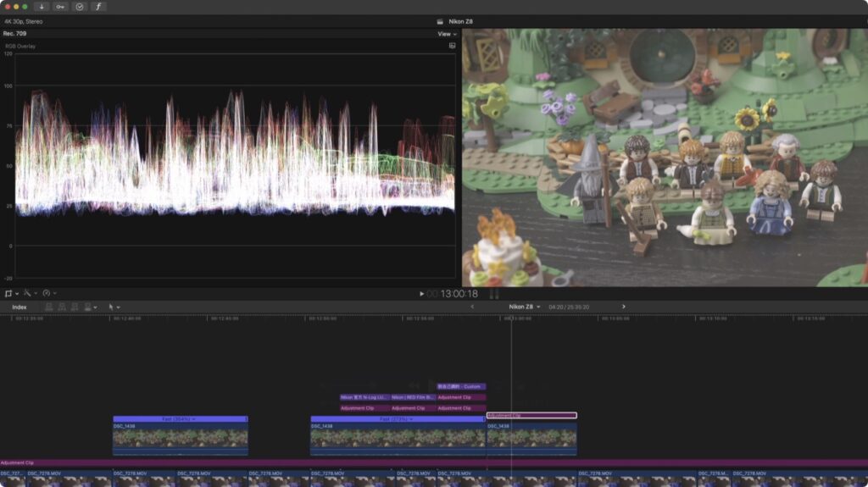Open the Retime speed meter menu
Viewport: 868px width, 487px height.
[x=49, y=293]
